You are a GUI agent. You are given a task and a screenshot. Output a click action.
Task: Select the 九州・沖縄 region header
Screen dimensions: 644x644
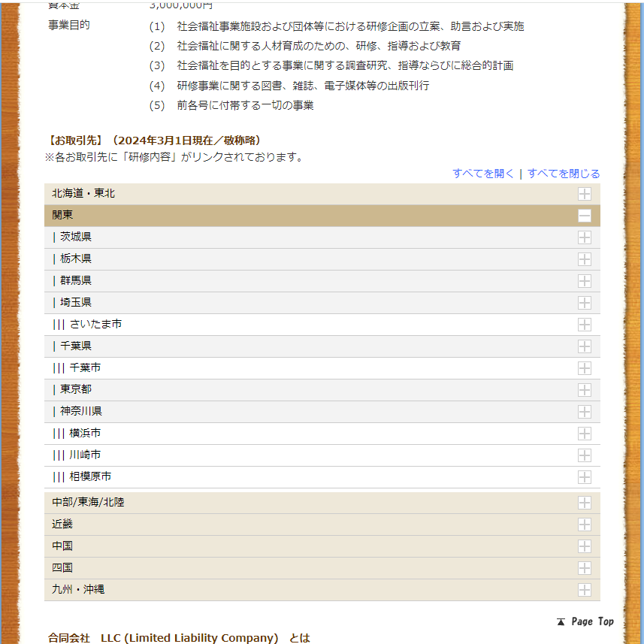322,590
